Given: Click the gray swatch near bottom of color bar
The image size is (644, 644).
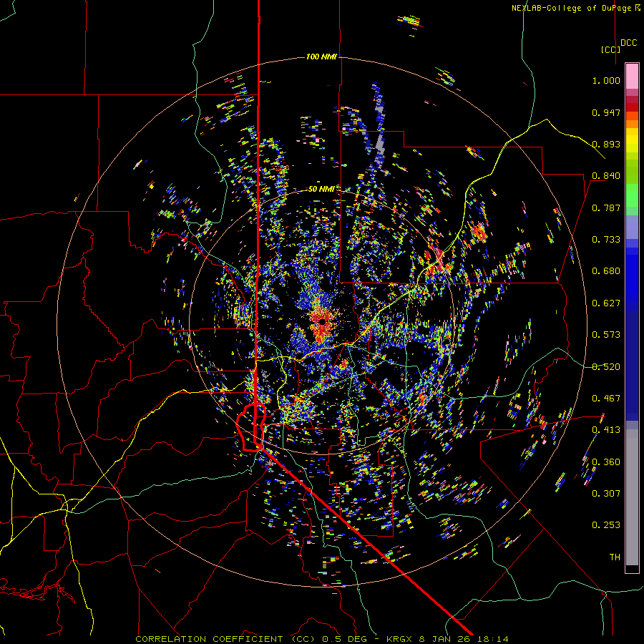Looking at the screenshot, I should pos(632,497).
